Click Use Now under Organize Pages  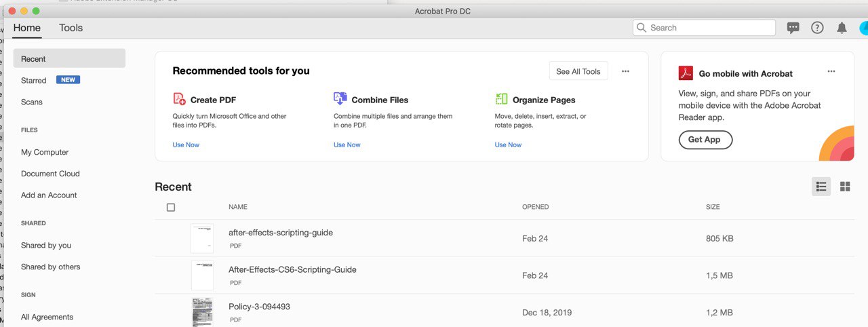pos(508,145)
